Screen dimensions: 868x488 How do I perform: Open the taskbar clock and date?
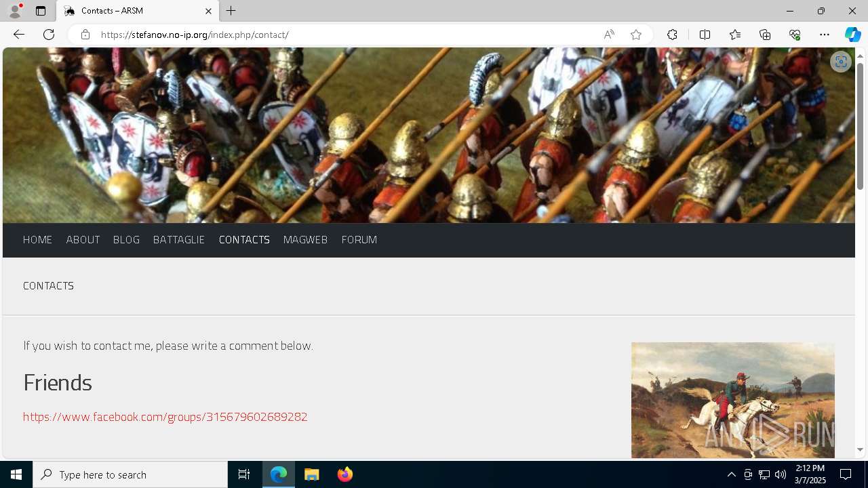[x=810, y=474]
